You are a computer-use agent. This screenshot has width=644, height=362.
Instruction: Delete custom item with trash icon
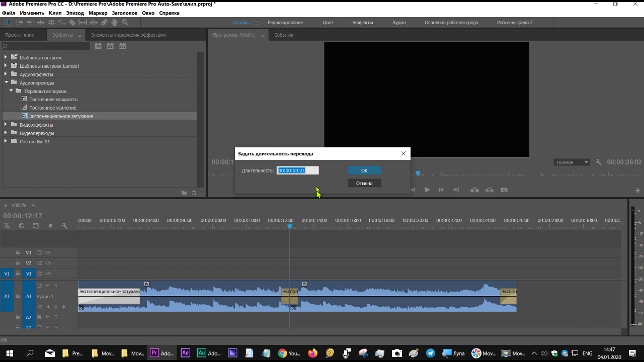tap(194, 193)
